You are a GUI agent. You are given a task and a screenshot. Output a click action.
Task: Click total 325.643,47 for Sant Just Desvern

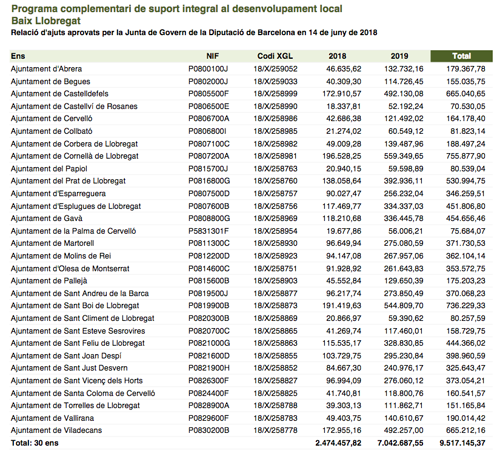tap(465, 368)
